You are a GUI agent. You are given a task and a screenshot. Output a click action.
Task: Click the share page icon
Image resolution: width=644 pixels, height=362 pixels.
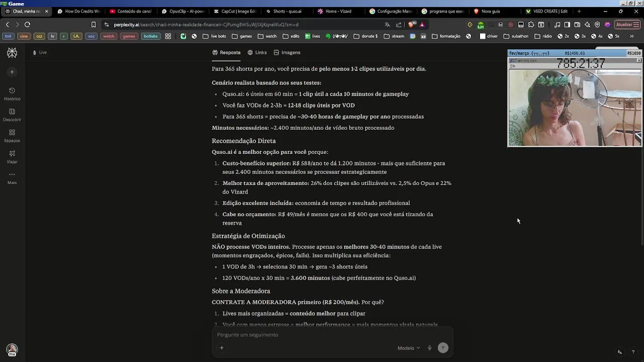click(399, 25)
